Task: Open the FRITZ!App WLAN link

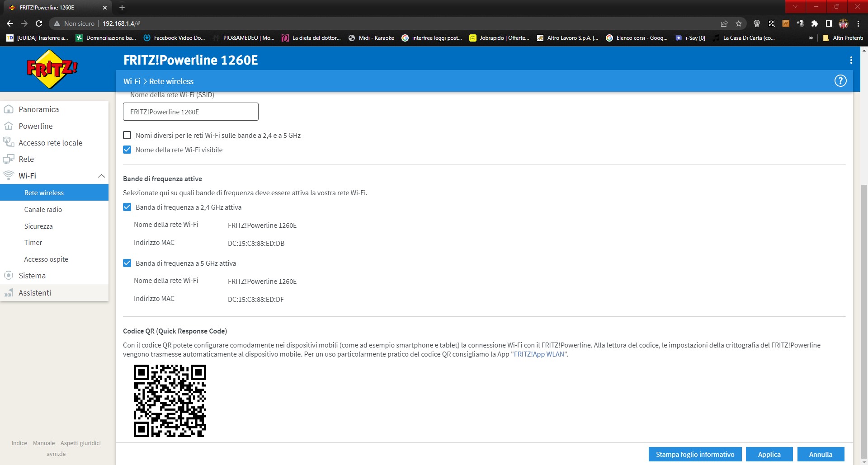Action: (539, 354)
